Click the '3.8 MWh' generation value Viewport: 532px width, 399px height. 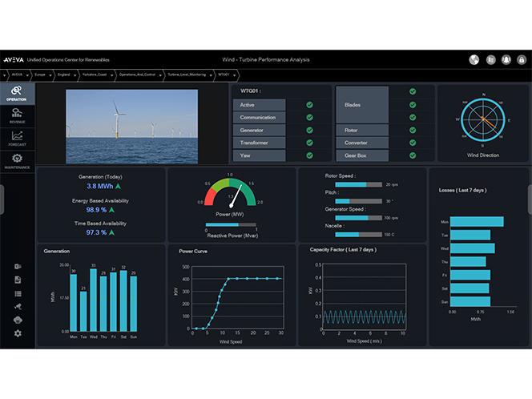[x=99, y=186]
